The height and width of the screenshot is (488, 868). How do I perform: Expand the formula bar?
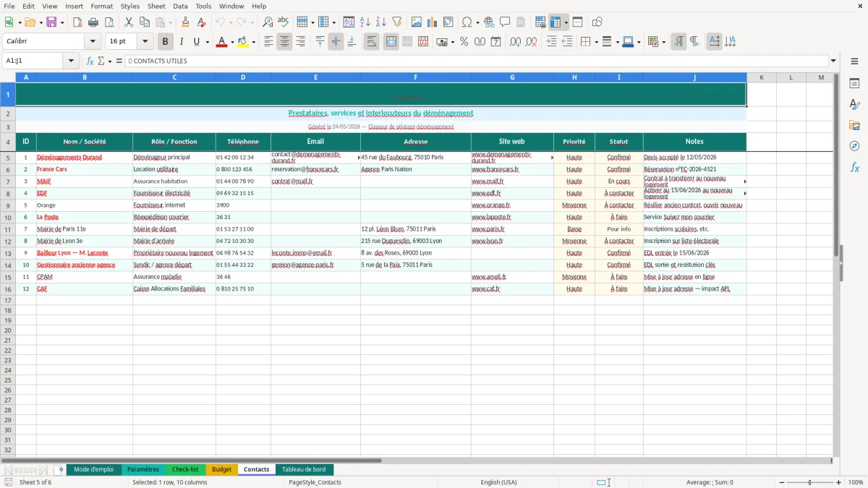click(x=833, y=61)
